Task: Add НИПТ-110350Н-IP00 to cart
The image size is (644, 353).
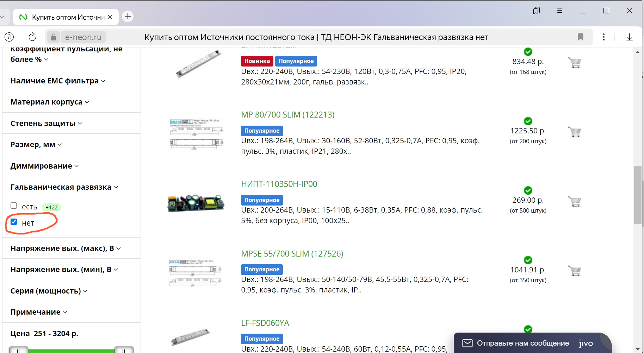Action: (x=574, y=201)
